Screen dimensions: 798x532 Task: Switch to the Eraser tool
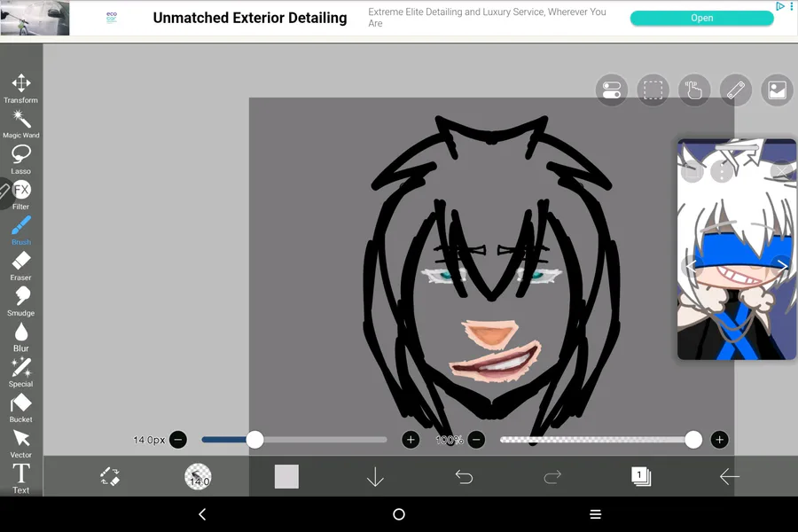(21, 266)
